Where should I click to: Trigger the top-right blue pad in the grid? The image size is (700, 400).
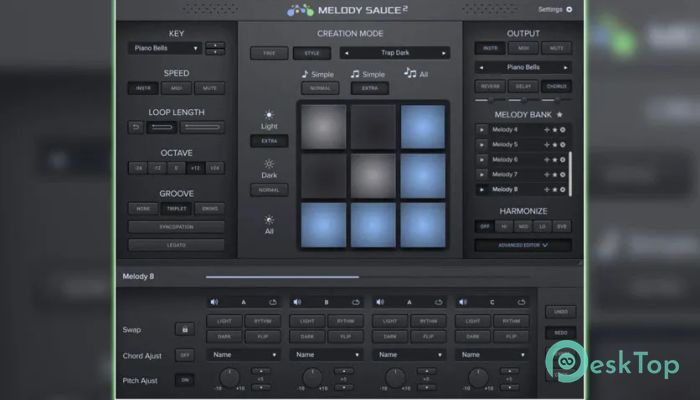[x=423, y=127]
